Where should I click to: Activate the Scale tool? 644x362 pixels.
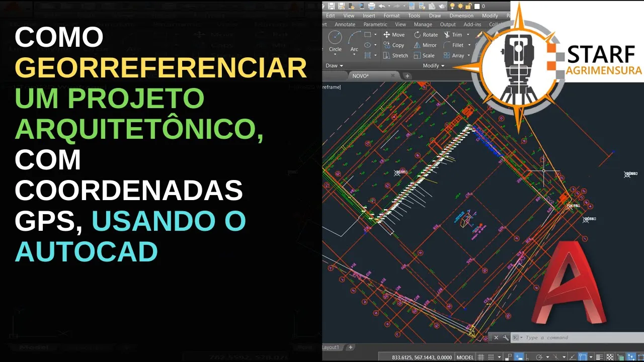424,55
